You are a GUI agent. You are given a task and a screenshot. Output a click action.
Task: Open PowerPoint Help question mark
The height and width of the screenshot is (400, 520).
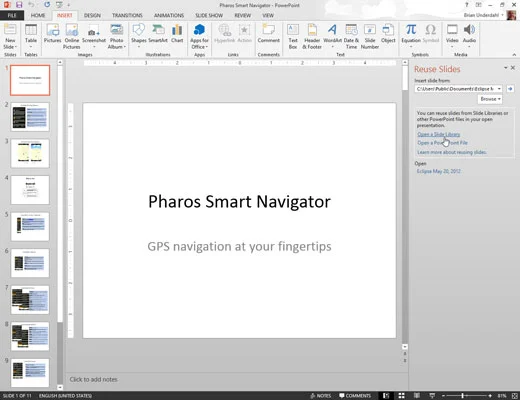(467, 5)
